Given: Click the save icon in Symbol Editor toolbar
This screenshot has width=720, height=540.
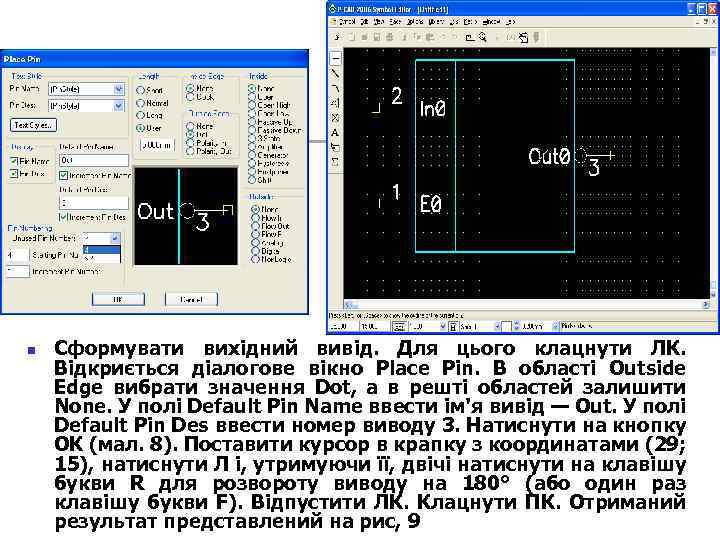Looking at the screenshot, I should click(x=376, y=37).
